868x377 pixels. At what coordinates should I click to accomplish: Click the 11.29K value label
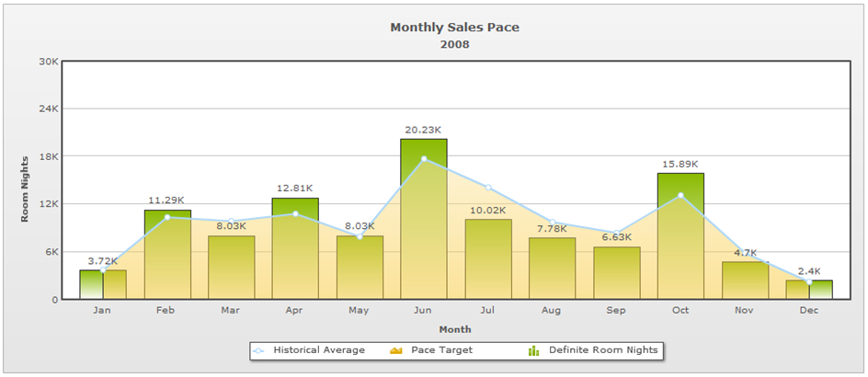pyautogui.click(x=166, y=200)
